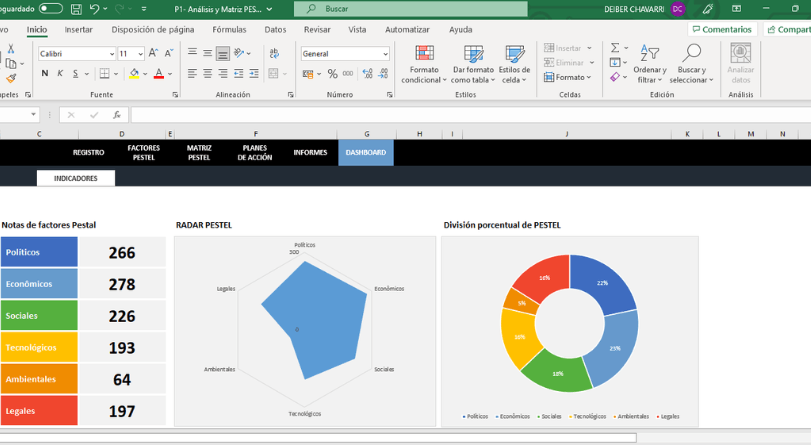Viewport: 811px width, 445px height.
Task: Open Ordenar y filtrar menu
Action: 650,64
